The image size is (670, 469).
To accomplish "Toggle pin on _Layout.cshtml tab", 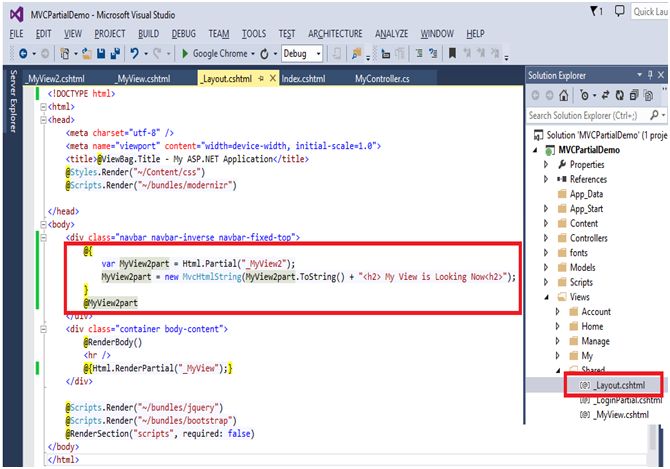I will click(262, 78).
